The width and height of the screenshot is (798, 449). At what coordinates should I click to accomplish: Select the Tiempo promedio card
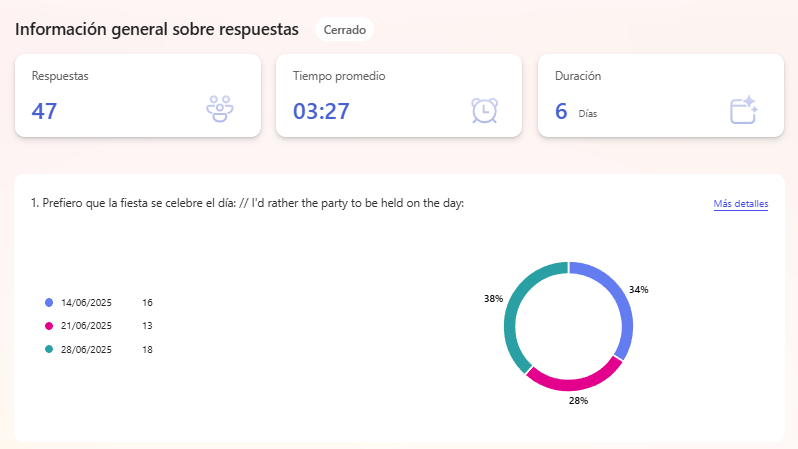399,96
